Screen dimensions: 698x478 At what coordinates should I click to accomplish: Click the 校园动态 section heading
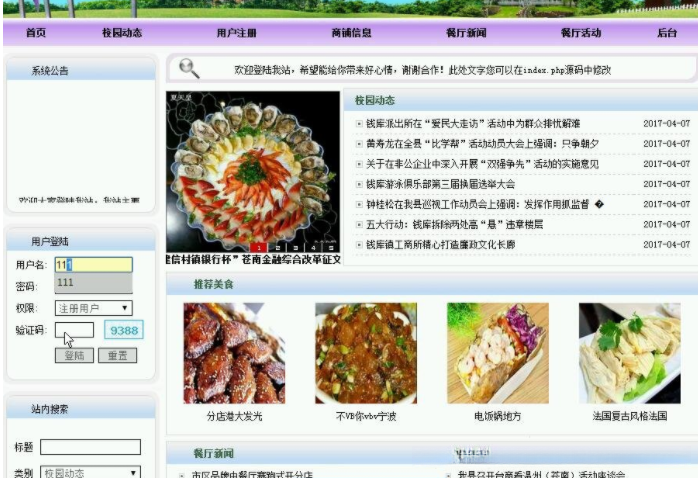click(x=375, y=101)
